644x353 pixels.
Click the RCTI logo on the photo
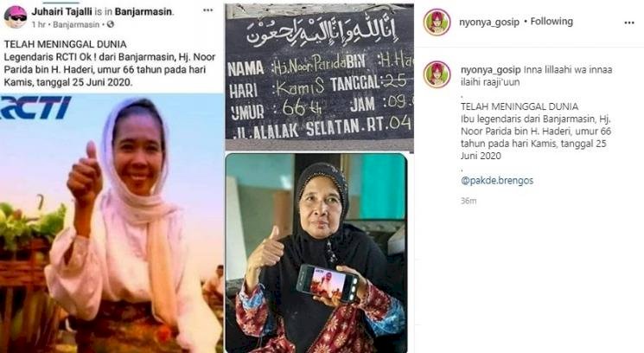35,108
